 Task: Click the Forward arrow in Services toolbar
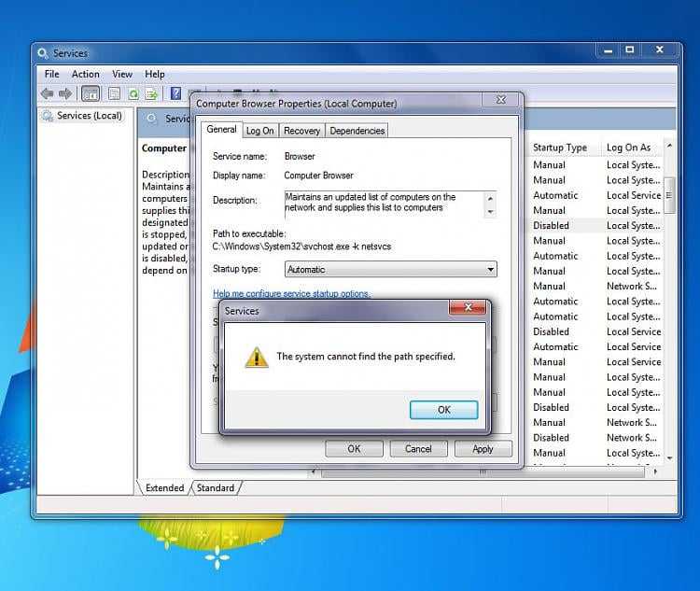tap(65, 93)
